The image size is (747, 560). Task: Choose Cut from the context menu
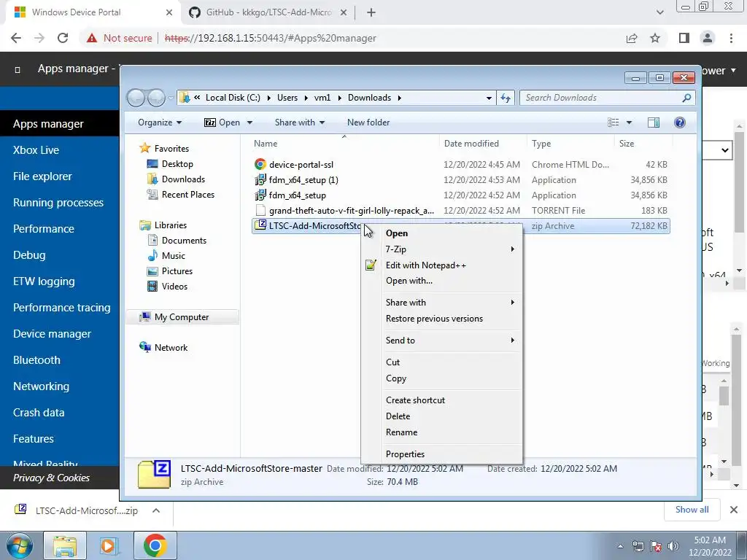click(x=392, y=362)
